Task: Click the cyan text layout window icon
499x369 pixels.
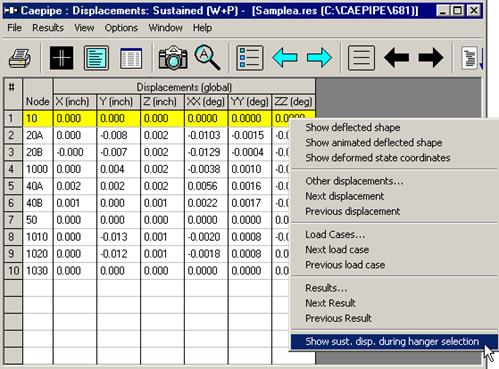Action: point(97,58)
